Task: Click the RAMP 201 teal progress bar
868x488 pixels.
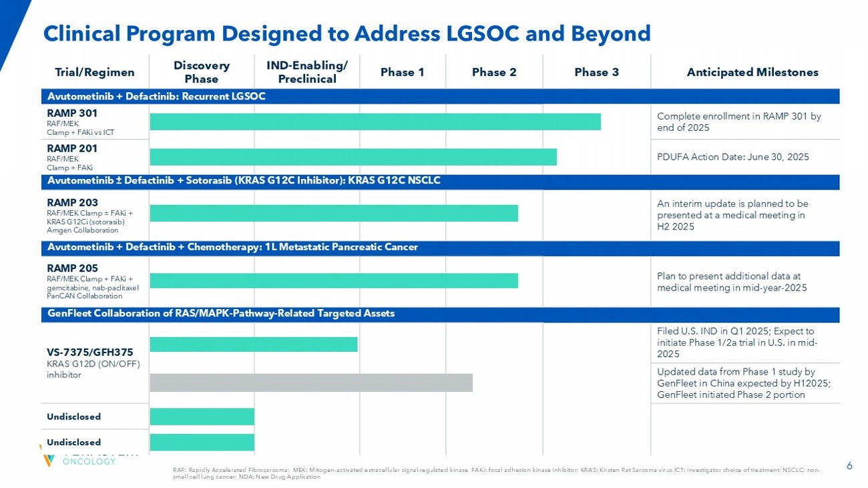Action: pyautogui.click(x=353, y=157)
